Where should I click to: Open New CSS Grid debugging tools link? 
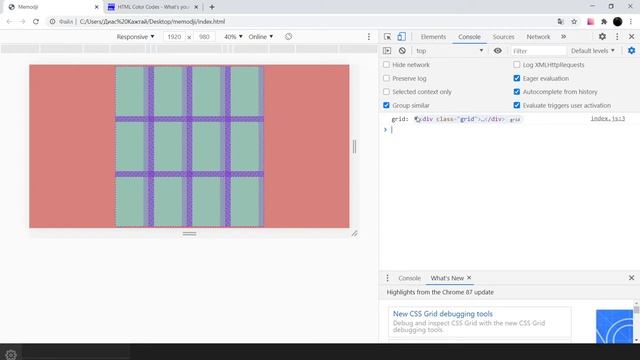[442, 313]
